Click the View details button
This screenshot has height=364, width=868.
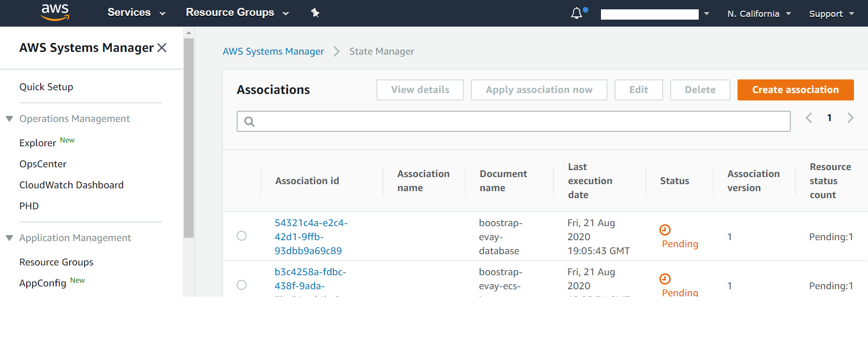point(420,90)
